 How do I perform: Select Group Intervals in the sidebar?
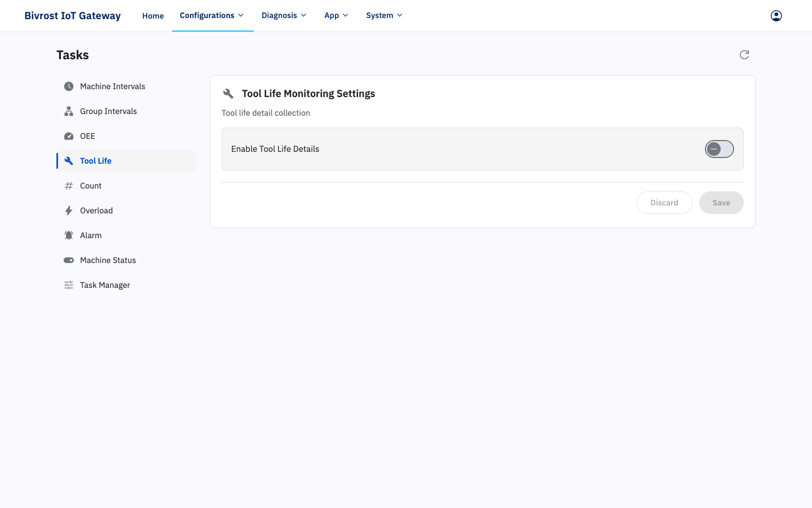point(126,111)
